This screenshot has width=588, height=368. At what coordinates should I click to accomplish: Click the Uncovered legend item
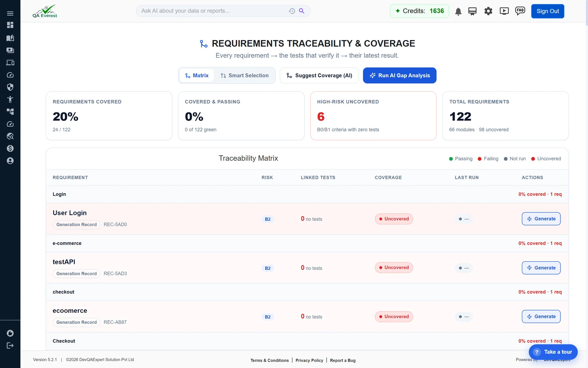click(x=546, y=159)
